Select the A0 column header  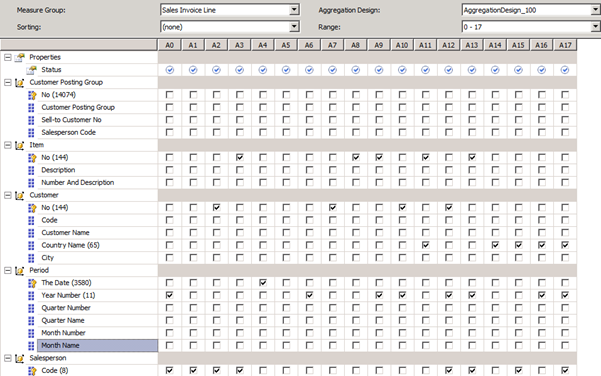[x=169, y=45]
